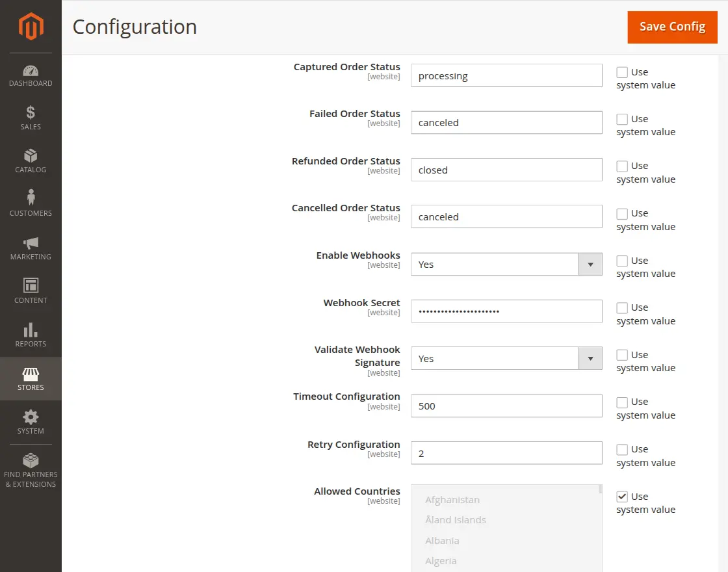Check Use system value for Timeout Configuration
Image resolution: width=728 pixels, height=572 pixels.
click(622, 402)
